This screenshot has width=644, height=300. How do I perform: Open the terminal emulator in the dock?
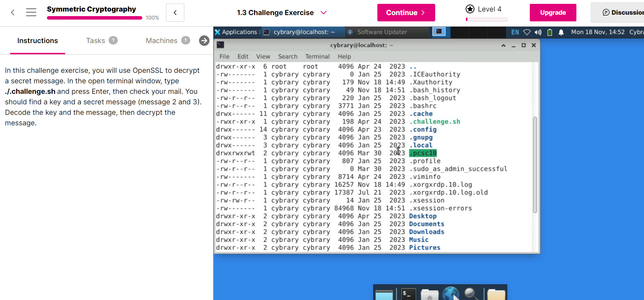(x=408, y=294)
